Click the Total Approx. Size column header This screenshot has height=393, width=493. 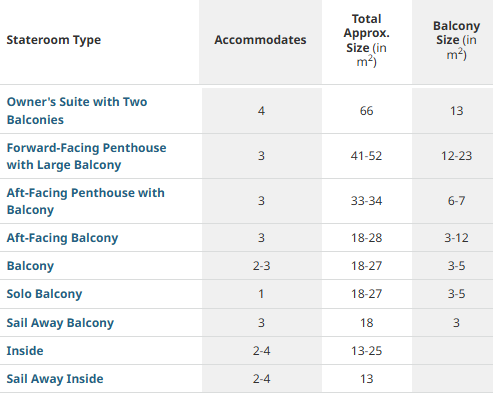(367, 40)
